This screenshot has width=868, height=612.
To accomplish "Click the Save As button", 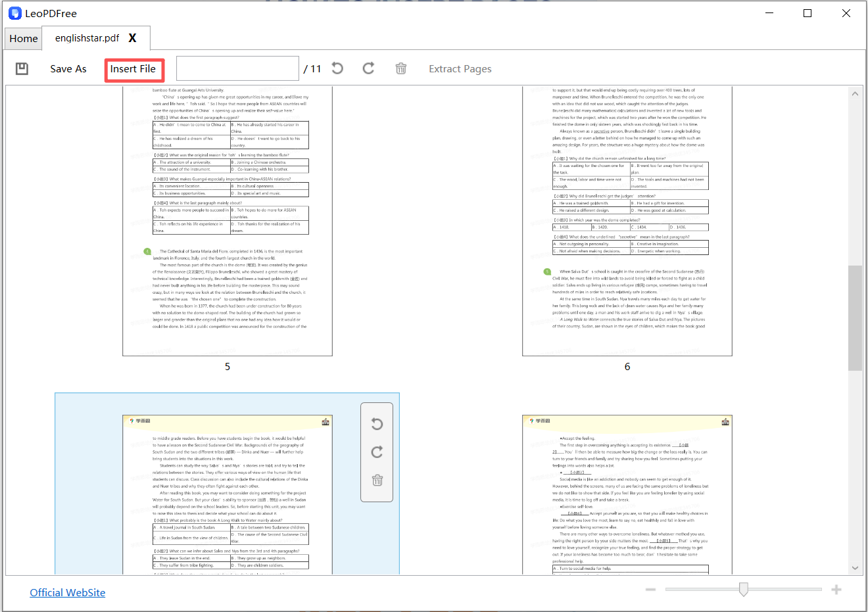I will coord(68,68).
